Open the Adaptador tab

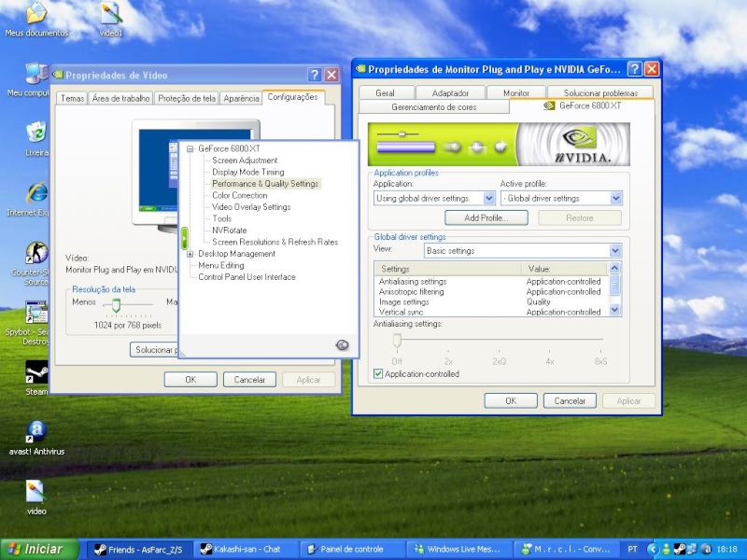pos(450,92)
